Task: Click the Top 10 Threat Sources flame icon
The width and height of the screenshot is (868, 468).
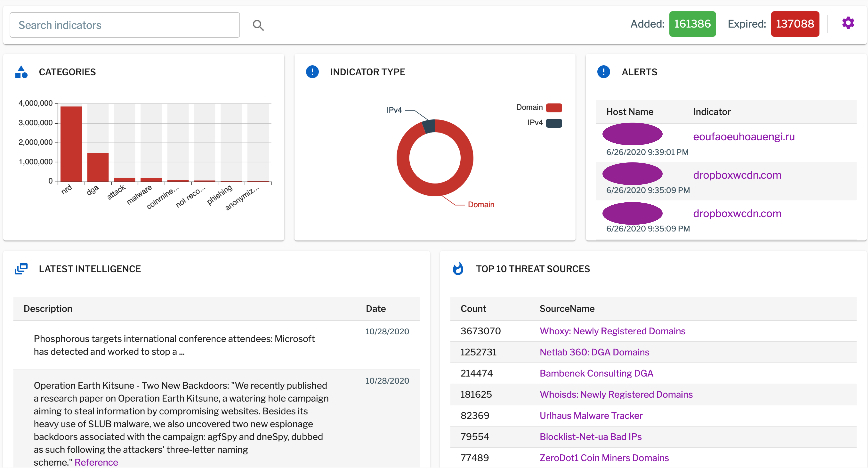Action: tap(458, 269)
